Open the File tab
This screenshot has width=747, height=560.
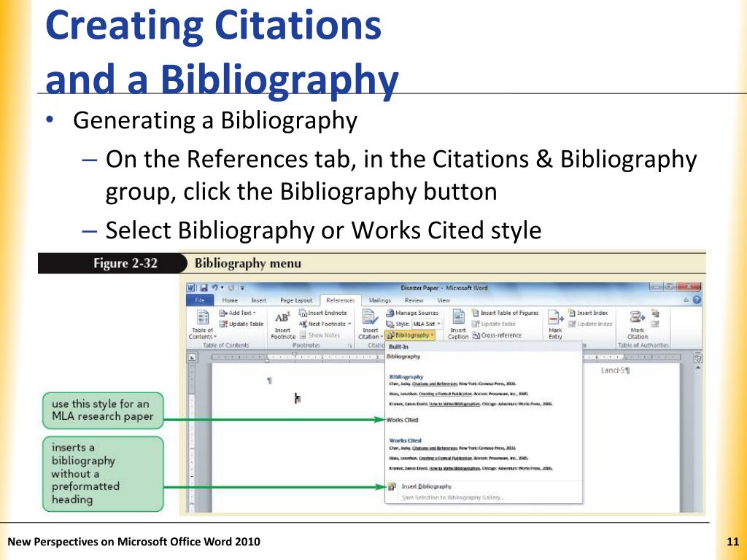(200, 300)
